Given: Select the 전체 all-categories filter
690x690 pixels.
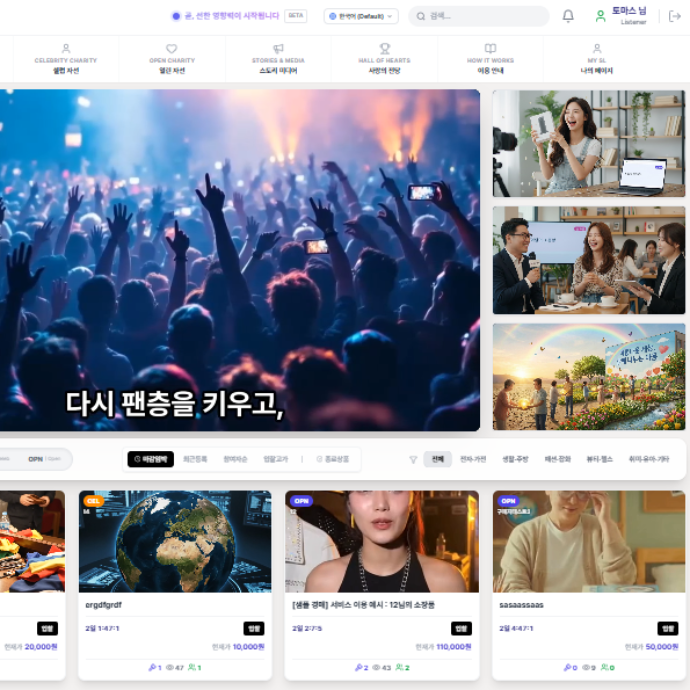Looking at the screenshot, I should (437, 459).
